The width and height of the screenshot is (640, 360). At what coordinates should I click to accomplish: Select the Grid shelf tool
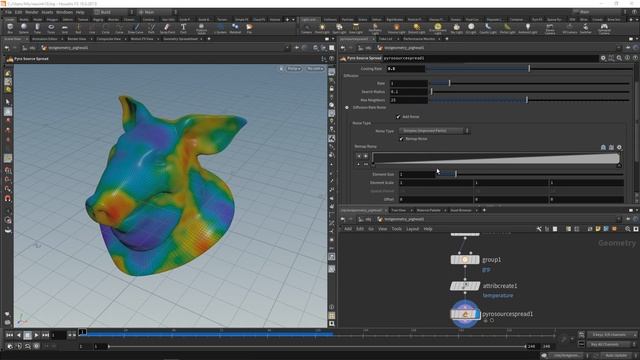64,29
